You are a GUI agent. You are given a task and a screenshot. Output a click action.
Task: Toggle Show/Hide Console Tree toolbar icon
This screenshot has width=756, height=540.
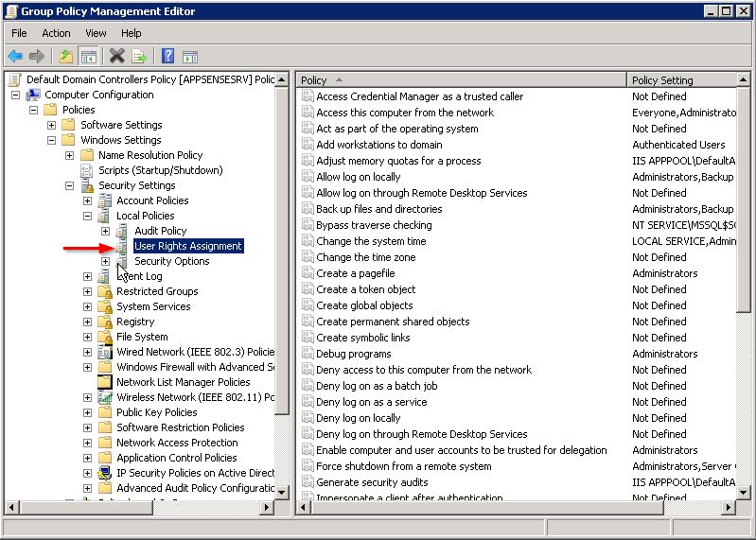[88, 57]
